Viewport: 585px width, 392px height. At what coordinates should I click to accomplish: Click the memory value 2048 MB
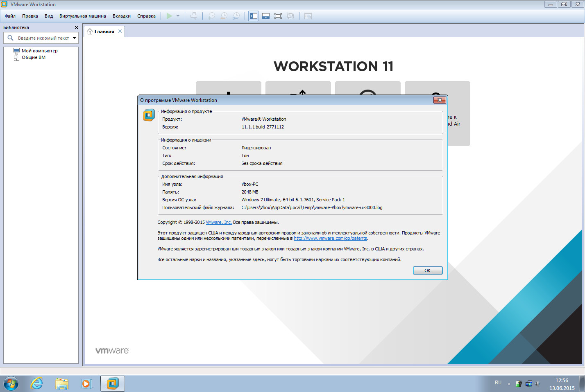[x=250, y=192]
